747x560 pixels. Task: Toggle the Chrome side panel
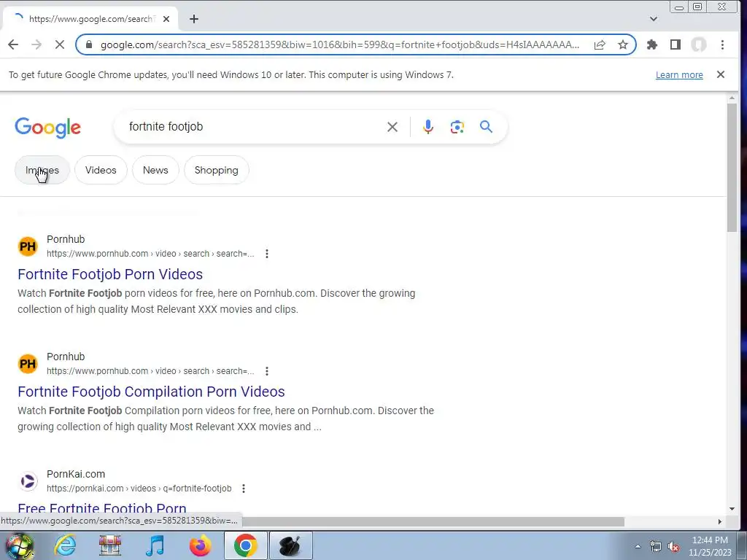point(675,44)
